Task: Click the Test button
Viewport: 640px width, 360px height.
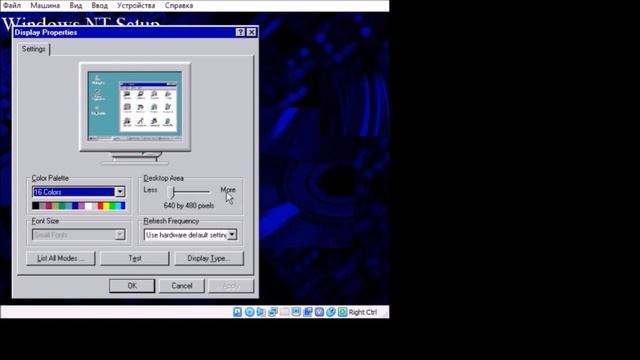Action: click(135, 258)
